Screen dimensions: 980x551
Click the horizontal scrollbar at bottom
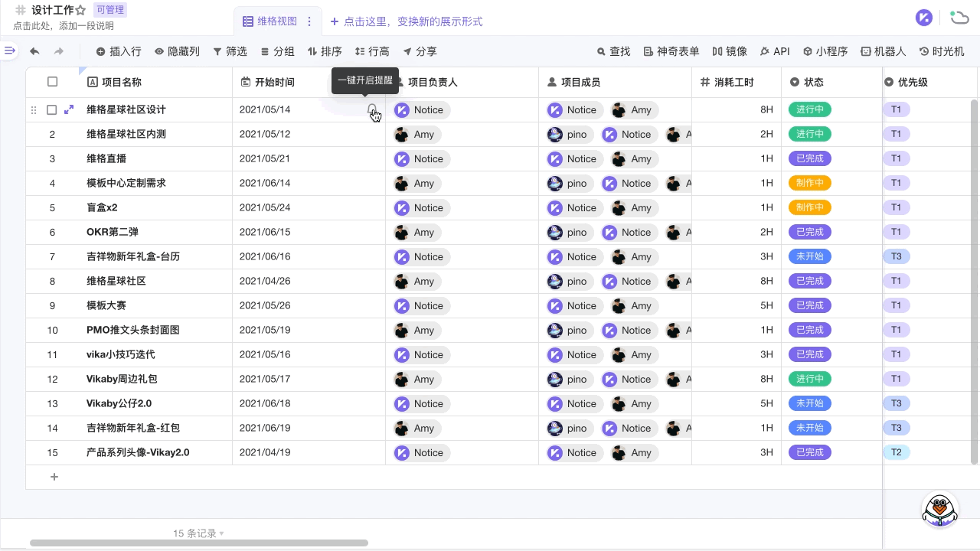(x=199, y=543)
